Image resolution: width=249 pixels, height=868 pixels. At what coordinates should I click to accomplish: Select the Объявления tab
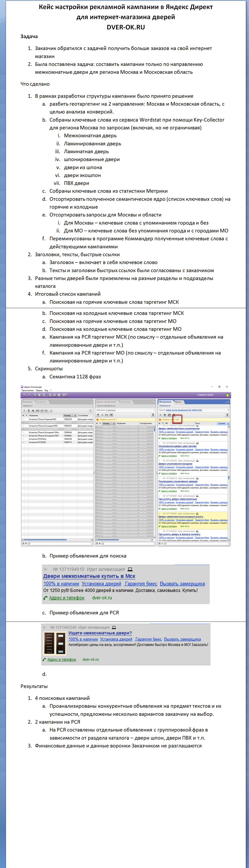[x=165, y=402]
